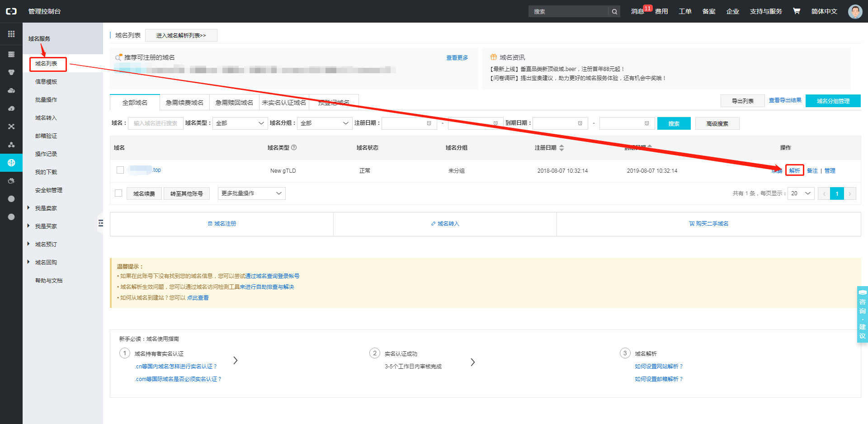This screenshot has height=424, width=868.
Task: Check the checkbox for the .top domain row
Action: [x=120, y=170]
